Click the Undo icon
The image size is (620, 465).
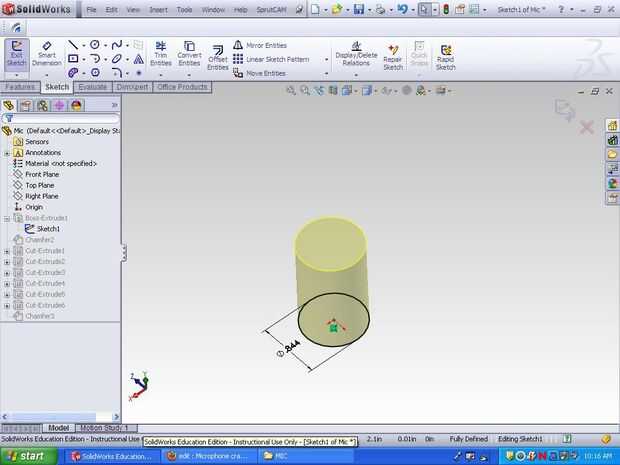pyautogui.click(x=402, y=9)
